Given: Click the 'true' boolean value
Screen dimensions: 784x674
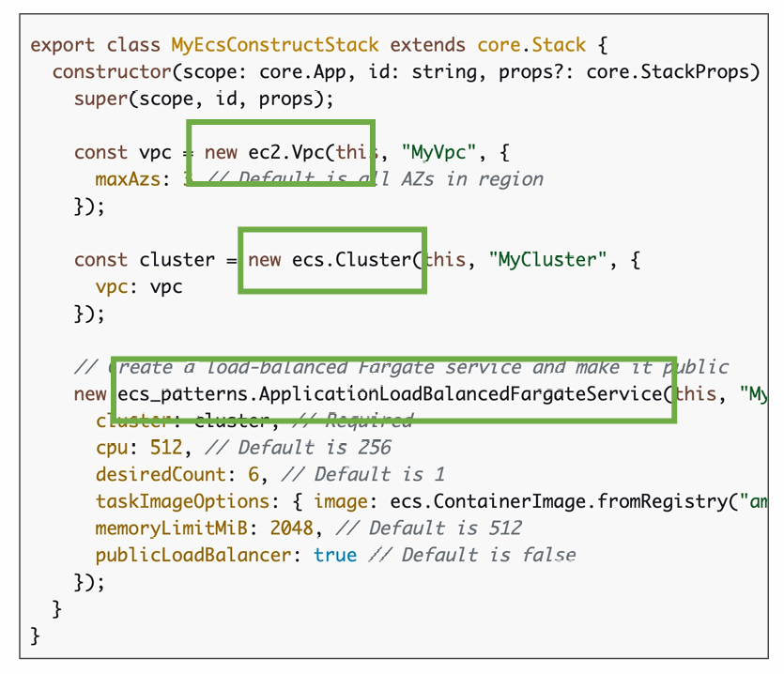Looking at the screenshot, I should coord(335,556).
